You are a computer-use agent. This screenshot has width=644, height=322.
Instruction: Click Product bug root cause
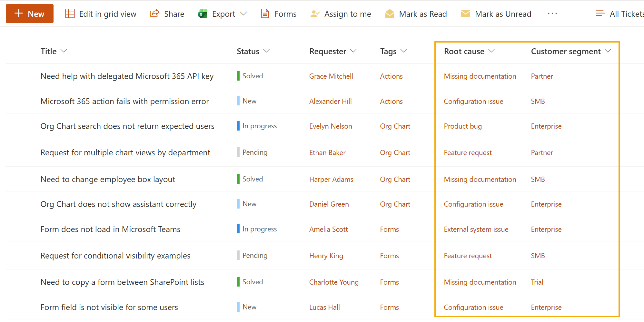(x=463, y=126)
